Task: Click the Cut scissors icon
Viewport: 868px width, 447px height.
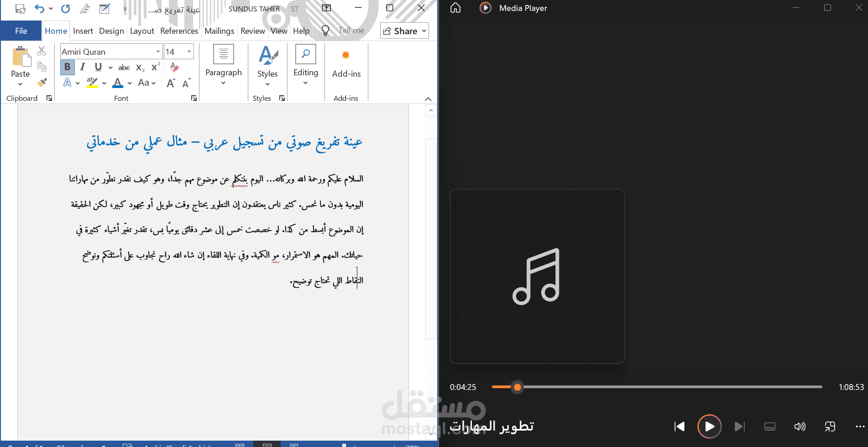Action: (x=42, y=51)
